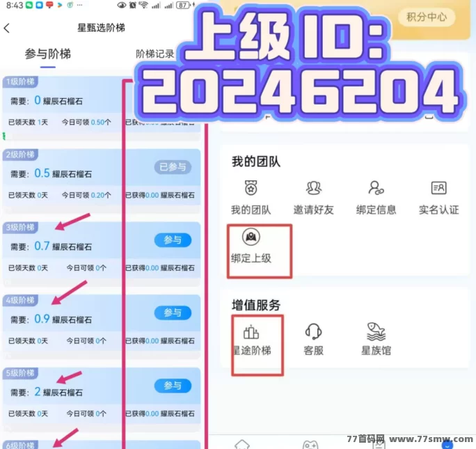The height and width of the screenshot is (449, 476).
Task: Open 星途阶梯 ladder icon
Action: 251,331
